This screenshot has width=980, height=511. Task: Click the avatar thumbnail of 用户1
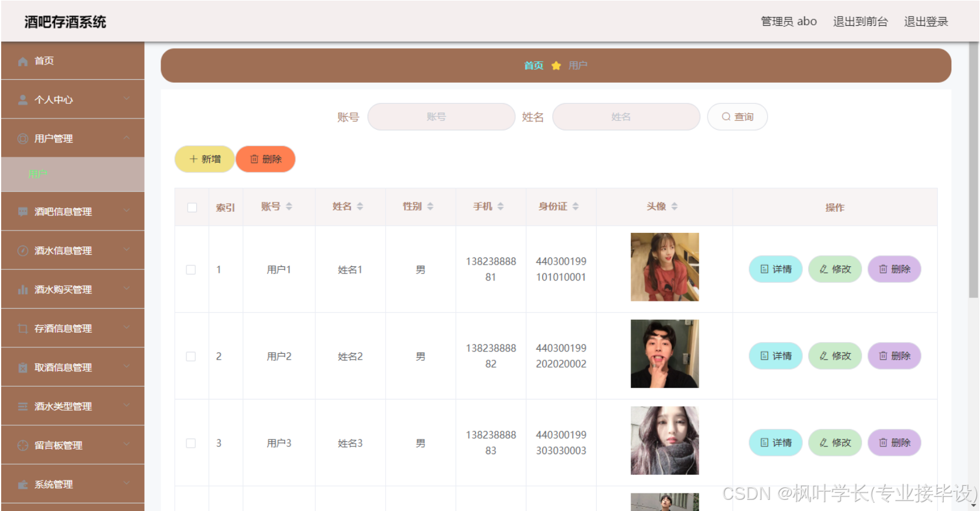click(x=665, y=267)
